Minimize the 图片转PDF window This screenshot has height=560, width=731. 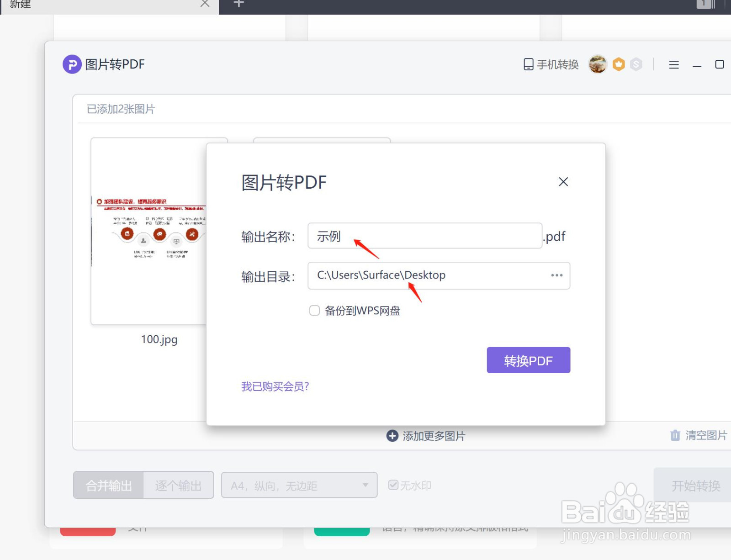point(697,66)
